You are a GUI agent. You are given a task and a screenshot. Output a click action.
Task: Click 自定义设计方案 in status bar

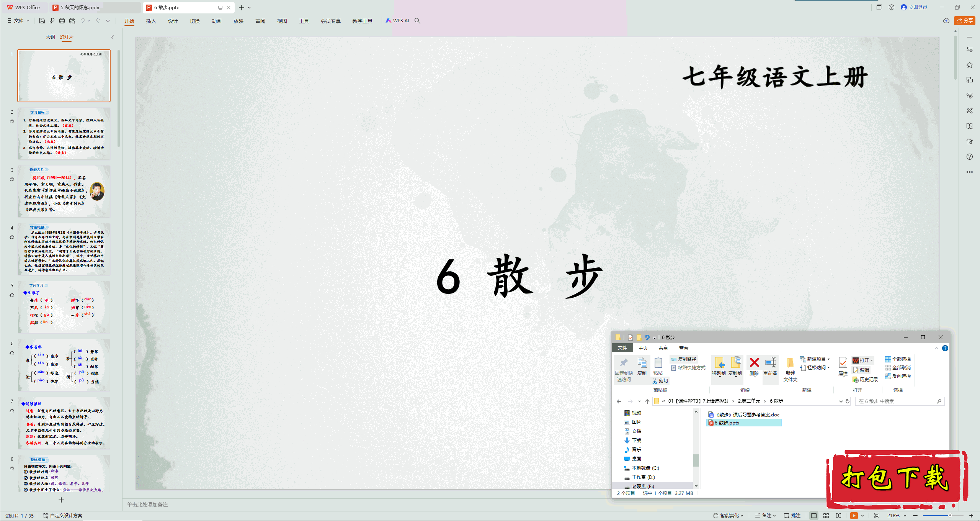63,516
